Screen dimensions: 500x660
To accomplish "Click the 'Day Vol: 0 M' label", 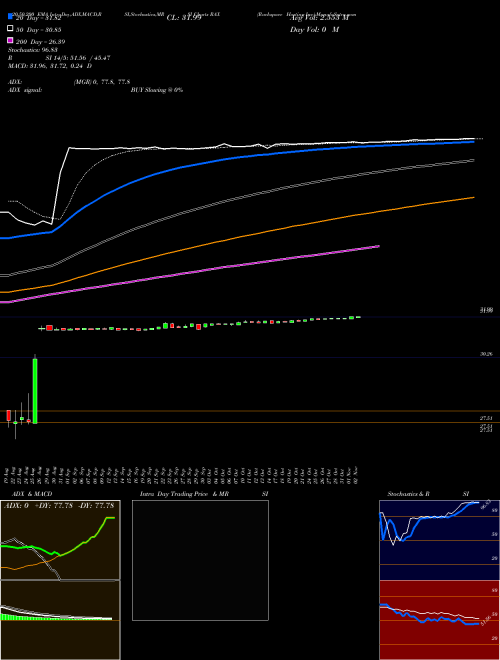I will [x=314, y=29].
